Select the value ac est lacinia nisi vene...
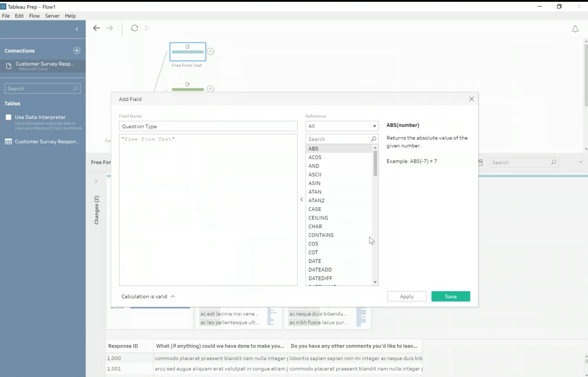The height and width of the screenshot is (377, 588). [x=229, y=314]
